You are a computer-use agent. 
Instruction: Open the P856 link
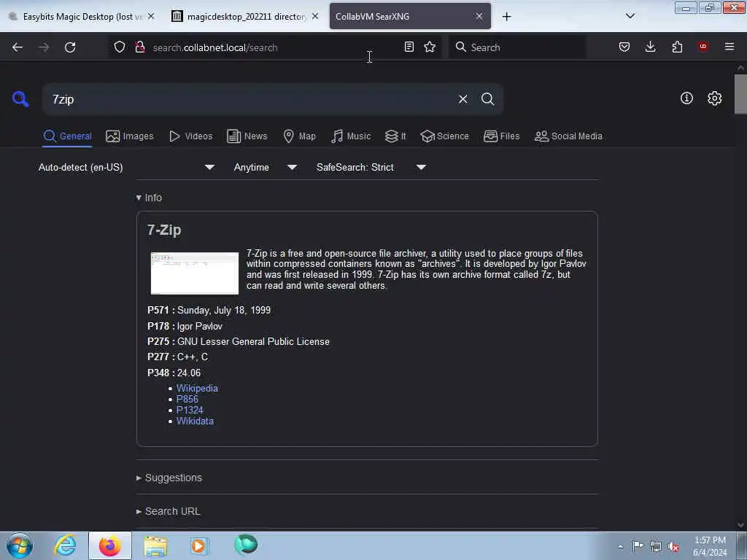[x=187, y=399]
